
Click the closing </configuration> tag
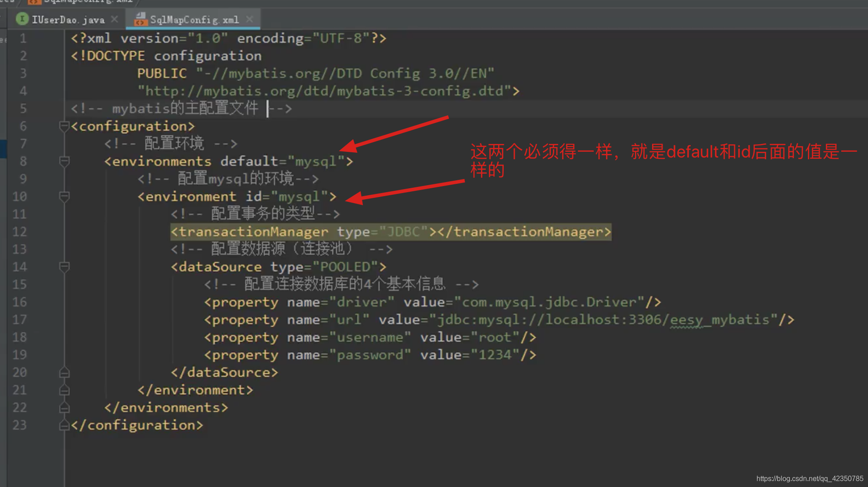pos(137,425)
